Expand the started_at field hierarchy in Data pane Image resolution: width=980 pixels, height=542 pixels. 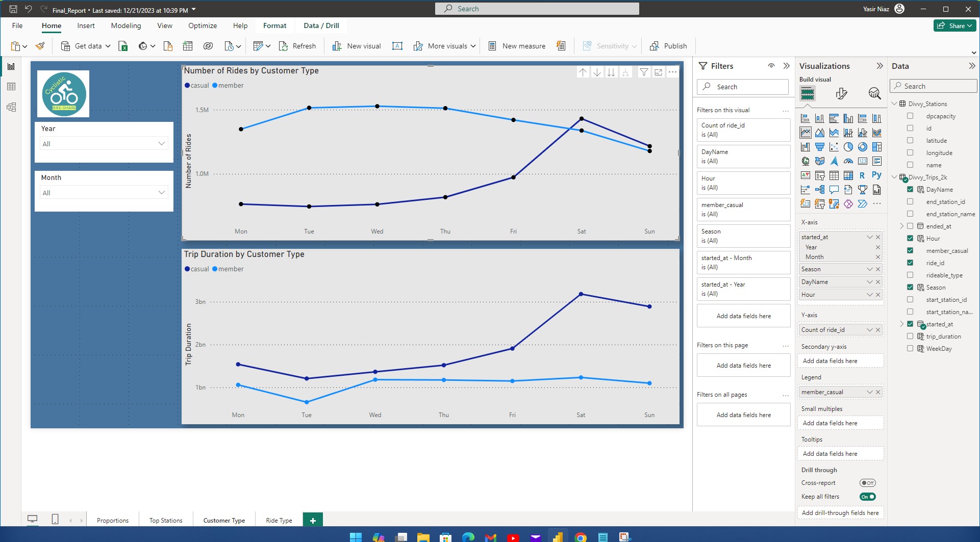[x=901, y=324]
